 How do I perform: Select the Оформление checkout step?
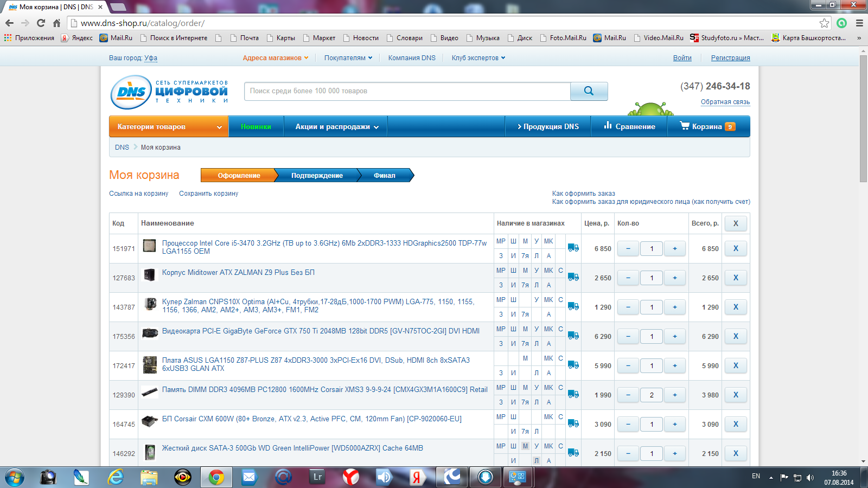coord(239,175)
